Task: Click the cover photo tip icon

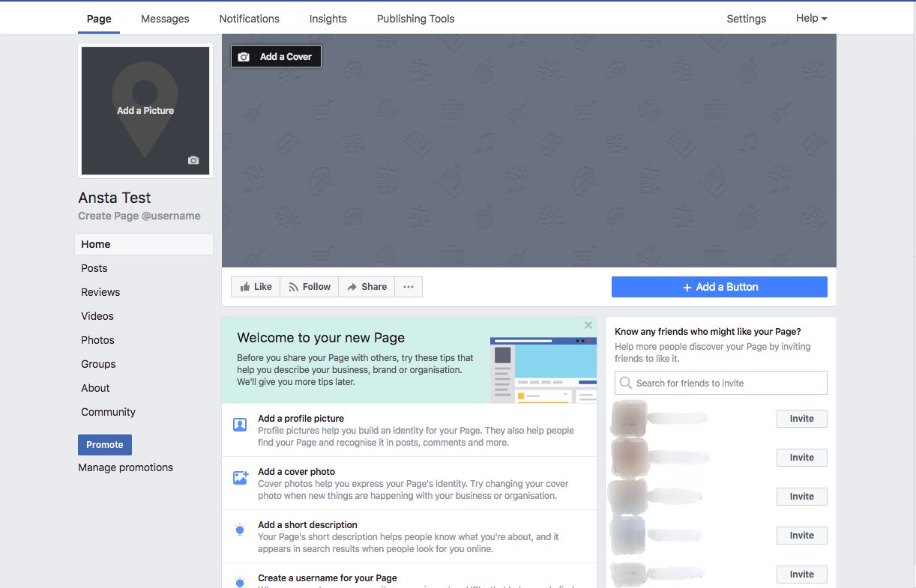Action: click(240, 478)
